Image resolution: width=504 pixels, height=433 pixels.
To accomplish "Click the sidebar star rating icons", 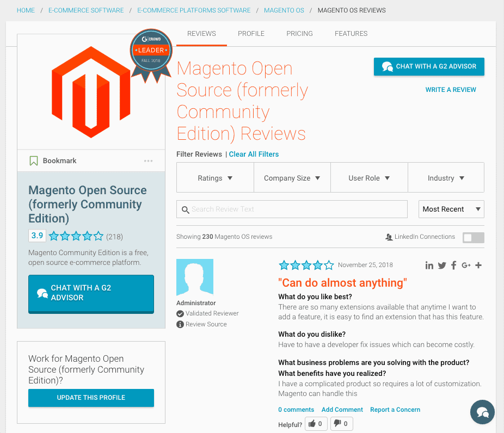I will click(x=76, y=236).
